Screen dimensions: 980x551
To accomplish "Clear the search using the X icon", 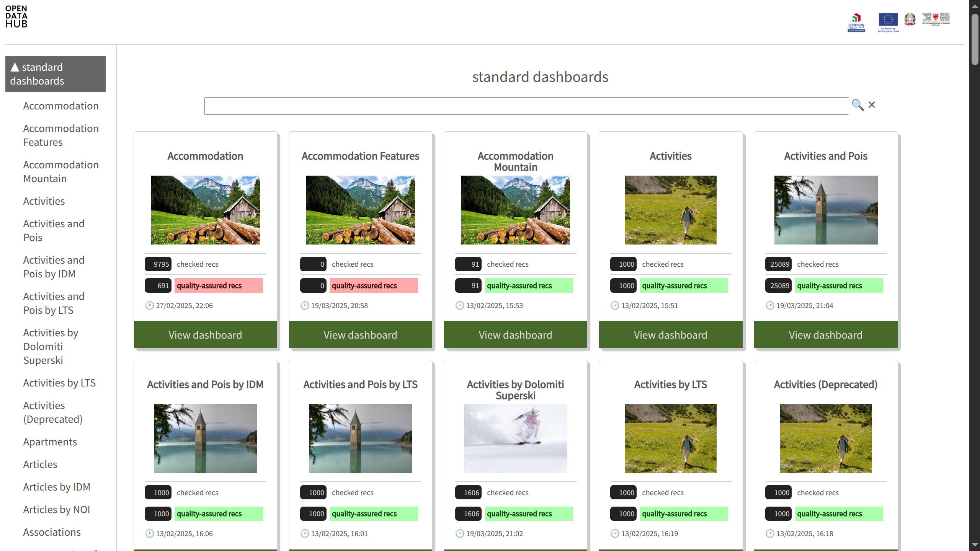I will (x=872, y=104).
